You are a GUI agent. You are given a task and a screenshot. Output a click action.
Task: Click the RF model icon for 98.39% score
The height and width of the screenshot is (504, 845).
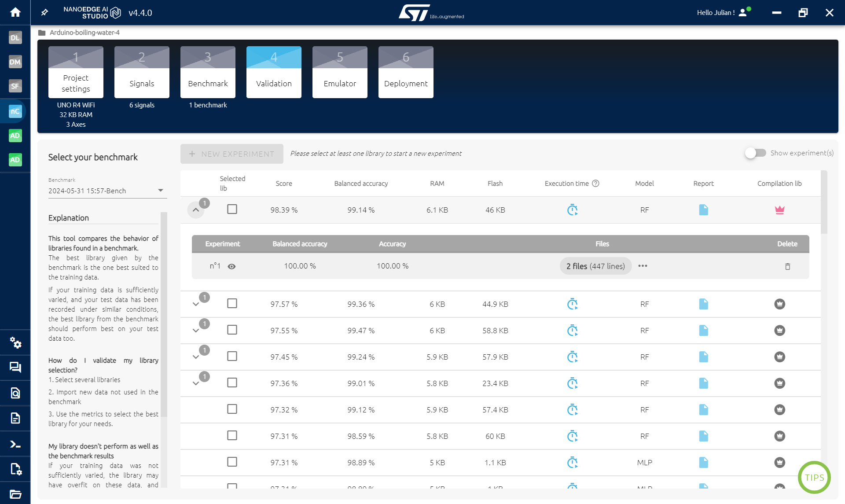[645, 210]
